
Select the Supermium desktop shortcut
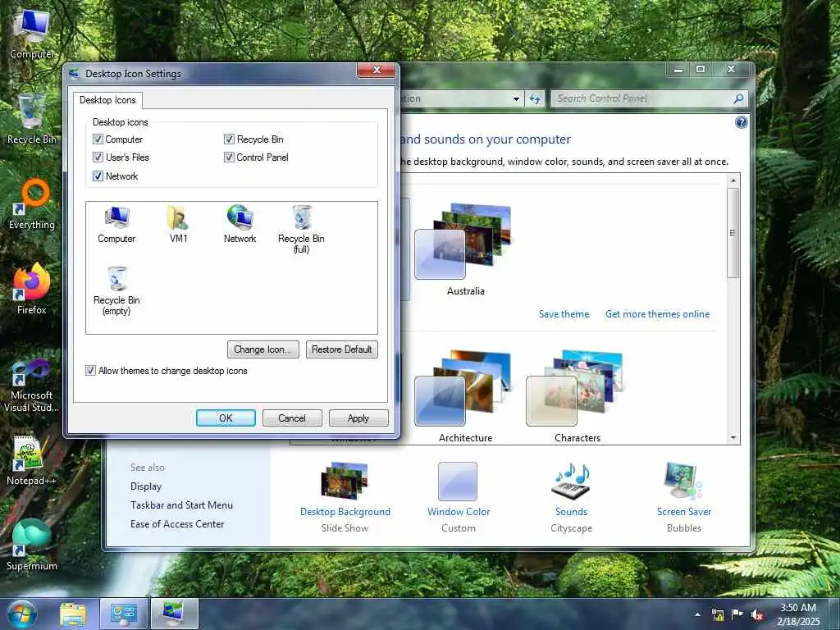point(32,545)
